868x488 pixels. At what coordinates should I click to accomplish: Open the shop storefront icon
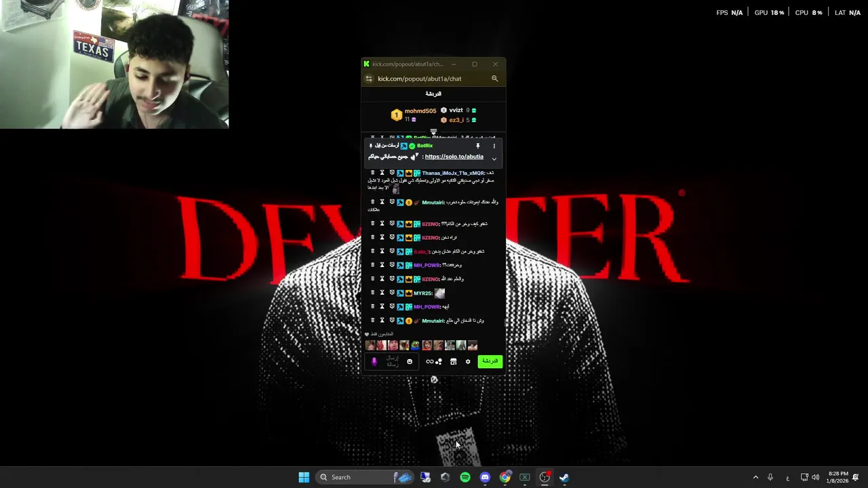click(453, 362)
